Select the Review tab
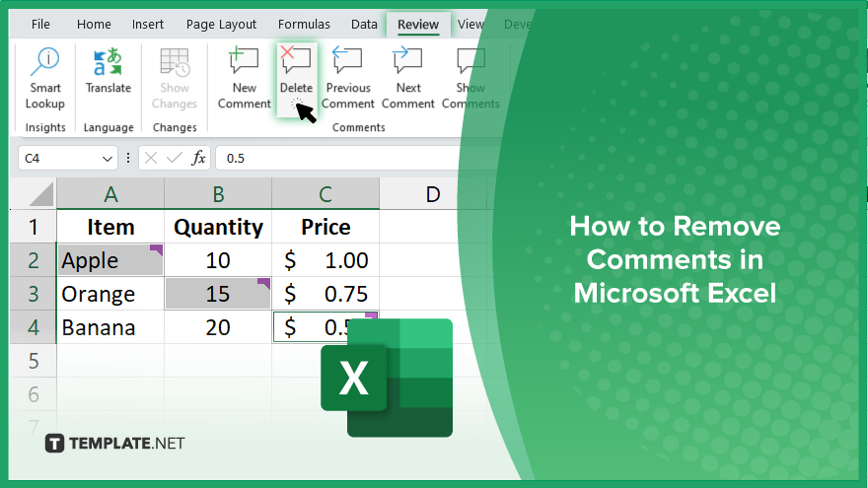The height and width of the screenshot is (488, 868). [418, 25]
